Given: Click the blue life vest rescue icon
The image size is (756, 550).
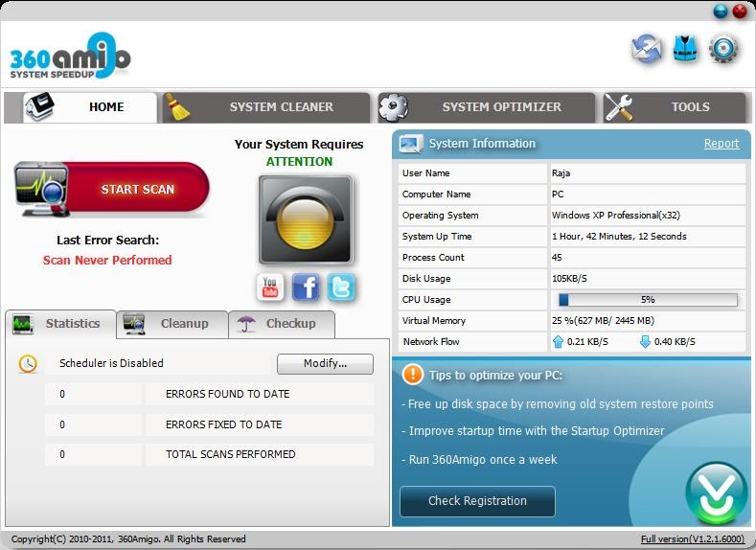Looking at the screenshot, I should tap(685, 48).
